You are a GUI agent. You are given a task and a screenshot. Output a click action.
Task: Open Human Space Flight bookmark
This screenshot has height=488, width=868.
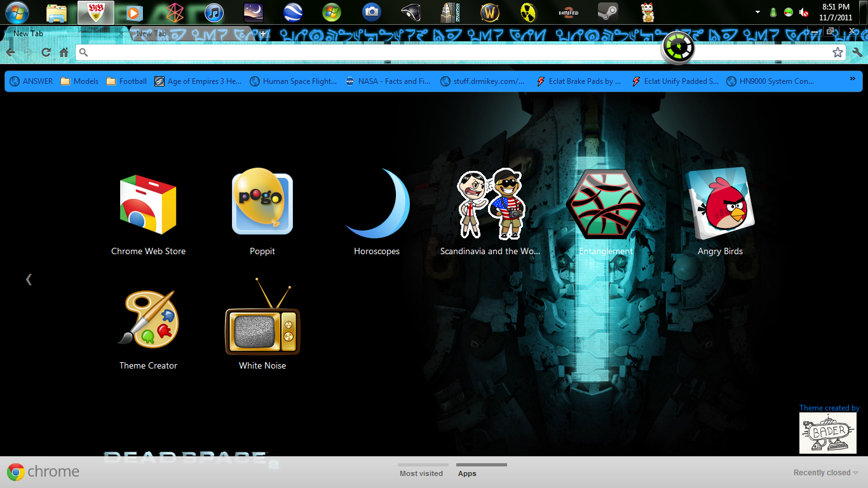tap(294, 81)
